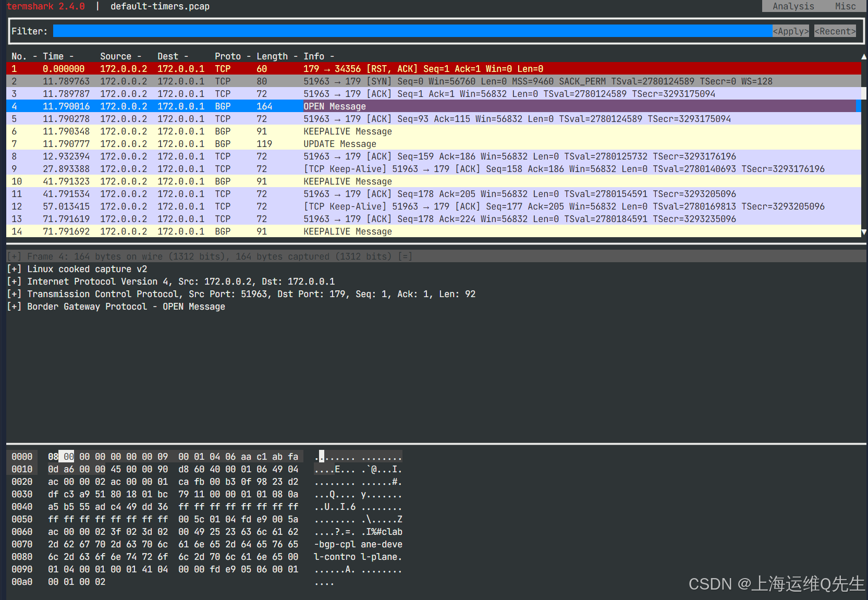Select packet 6 KEEPALIVE Message row
Viewport: 868px width, 600px height.
[x=434, y=131]
